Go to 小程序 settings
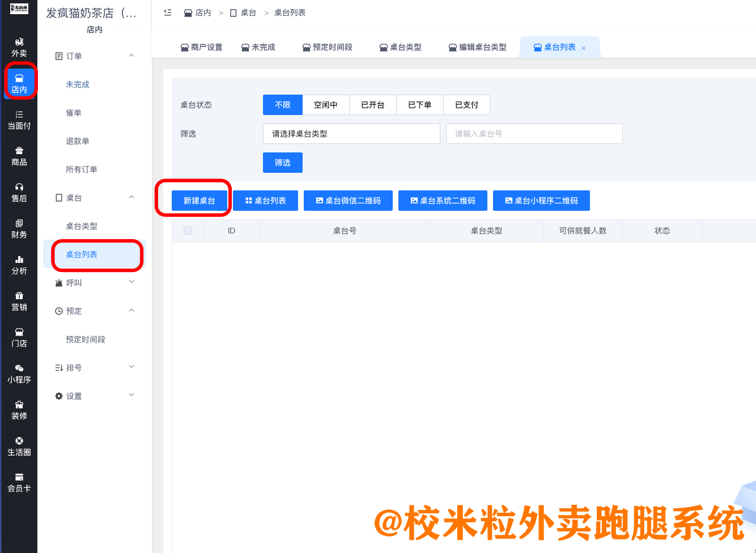 pyautogui.click(x=19, y=375)
